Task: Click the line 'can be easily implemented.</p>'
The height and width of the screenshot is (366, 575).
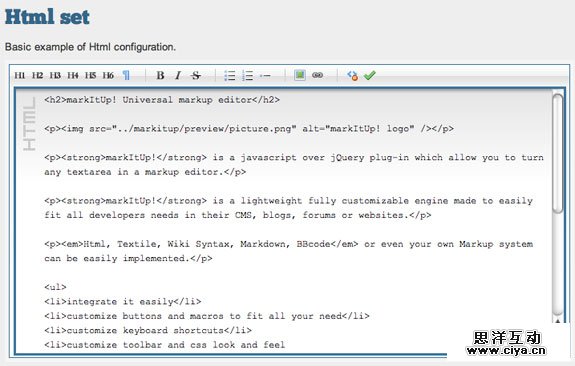Action: click(128, 259)
